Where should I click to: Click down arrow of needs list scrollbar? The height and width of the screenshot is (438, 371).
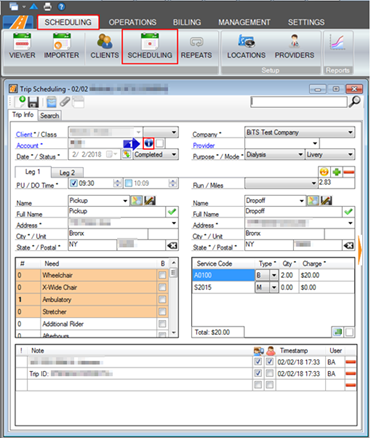pos(173,332)
